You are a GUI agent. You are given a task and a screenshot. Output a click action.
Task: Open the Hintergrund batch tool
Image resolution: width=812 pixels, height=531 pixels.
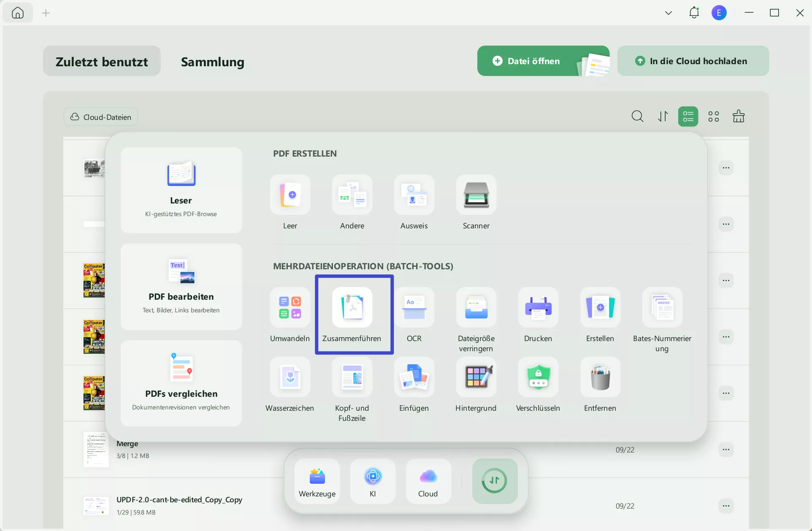click(x=476, y=377)
